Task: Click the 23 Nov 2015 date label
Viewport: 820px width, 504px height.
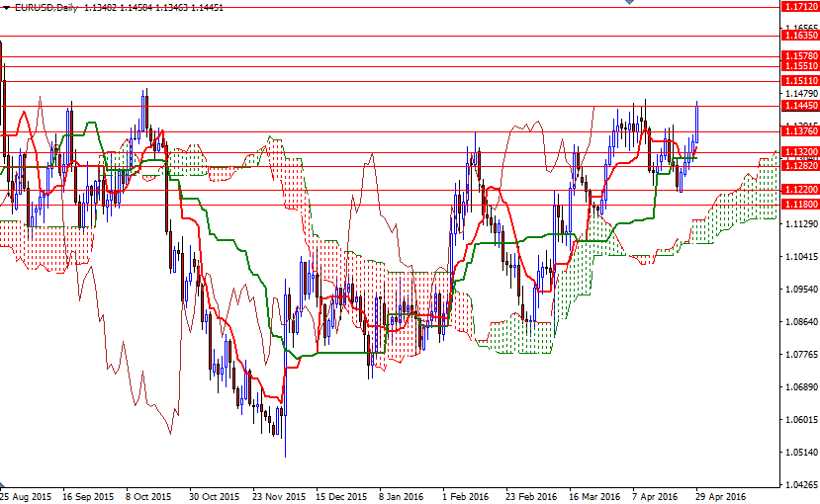Action: click(x=279, y=497)
